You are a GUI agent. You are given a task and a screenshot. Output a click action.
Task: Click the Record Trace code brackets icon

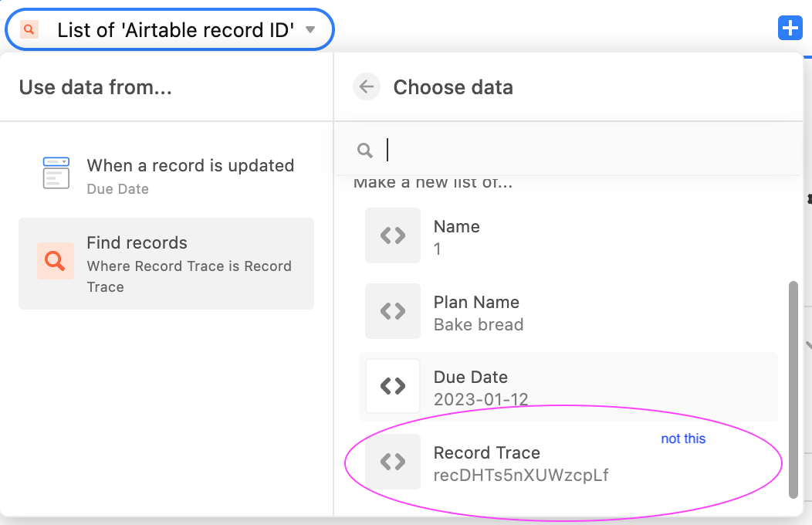393,462
